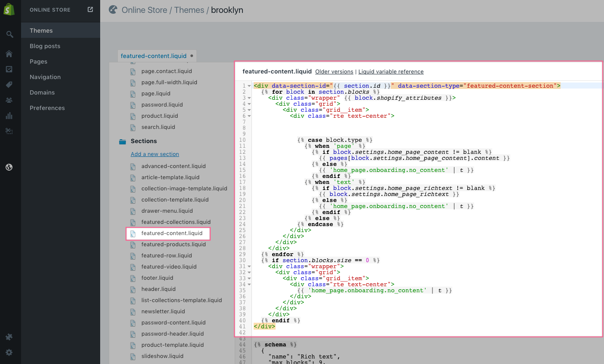Viewport: 604px width, 364px height.
Task: Click the Shopify logo icon
Action: click(9, 9)
